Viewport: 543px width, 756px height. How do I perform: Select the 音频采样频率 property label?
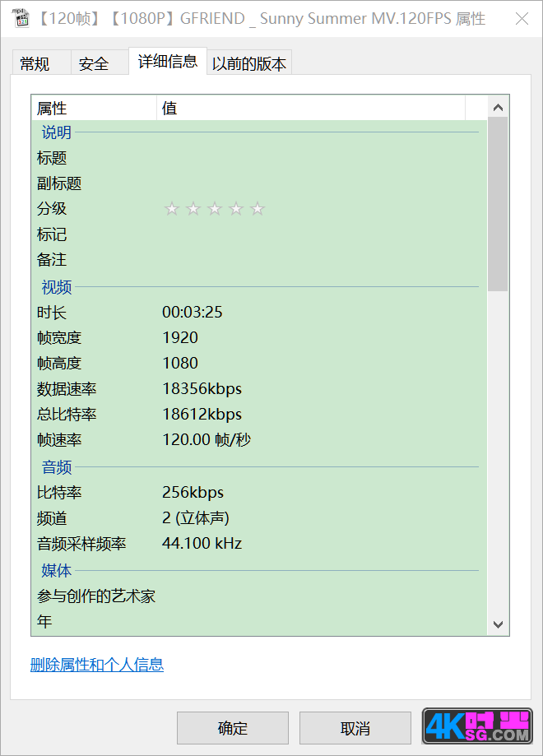[81, 544]
